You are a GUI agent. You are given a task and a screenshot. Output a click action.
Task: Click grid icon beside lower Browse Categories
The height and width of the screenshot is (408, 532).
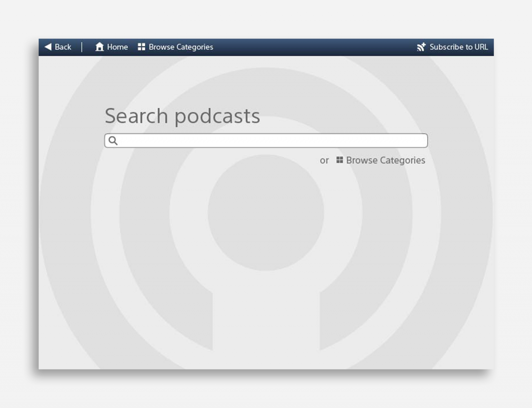coord(339,160)
